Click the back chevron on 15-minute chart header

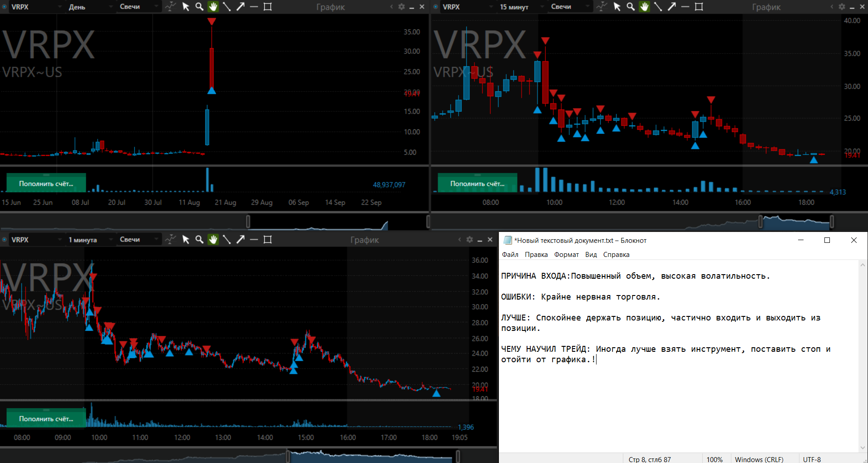click(x=832, y=7)
